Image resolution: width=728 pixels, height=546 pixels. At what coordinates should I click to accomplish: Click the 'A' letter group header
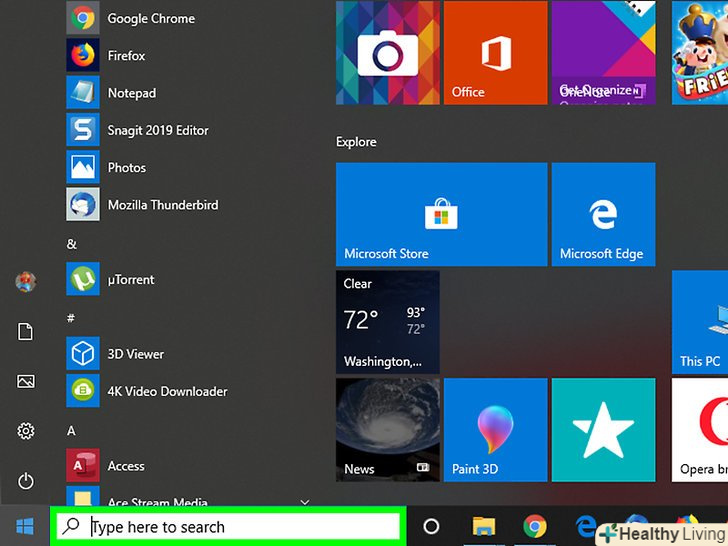[71, 430]
